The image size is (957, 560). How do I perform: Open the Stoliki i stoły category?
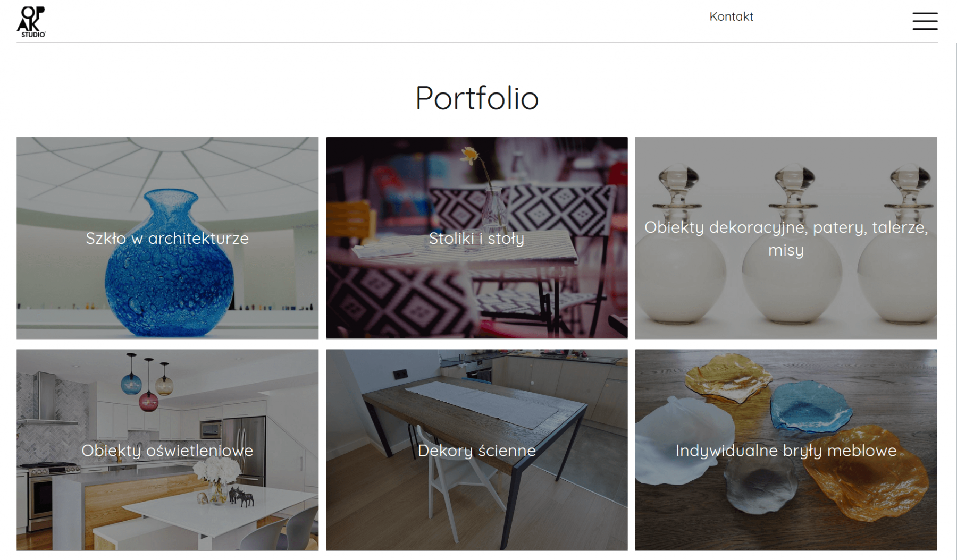coord(477,238)
